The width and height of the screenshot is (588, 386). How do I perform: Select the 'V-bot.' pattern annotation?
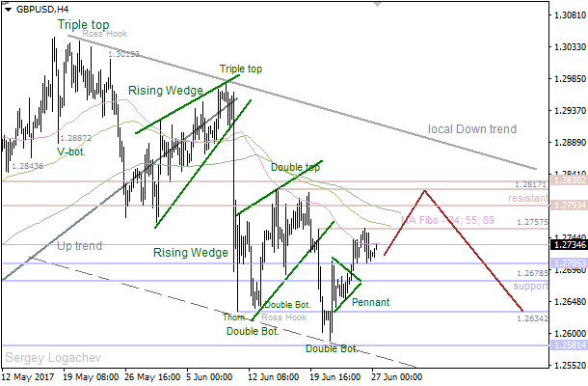[70, 152]
